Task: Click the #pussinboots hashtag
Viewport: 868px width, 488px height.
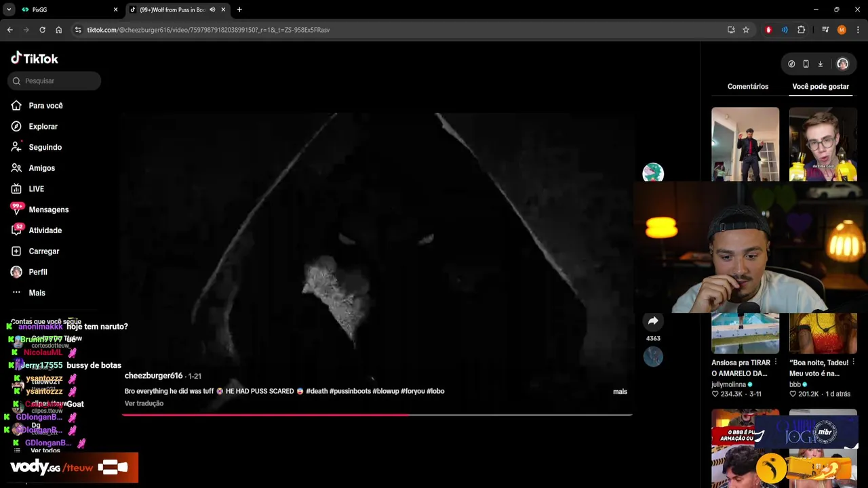Action: tap(350, 391)
